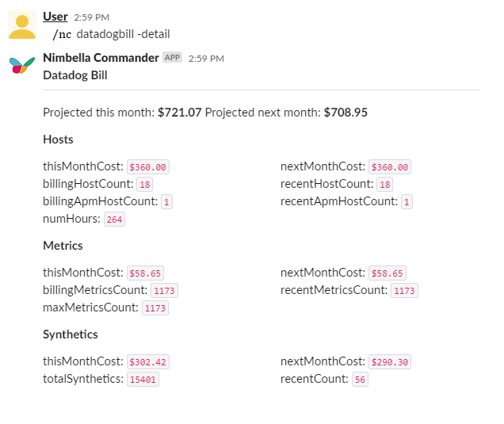Click the APP badge next to Nimbella Commander
Screen dimensions: 504x424
pyautogui.click(x=172, y=57)
